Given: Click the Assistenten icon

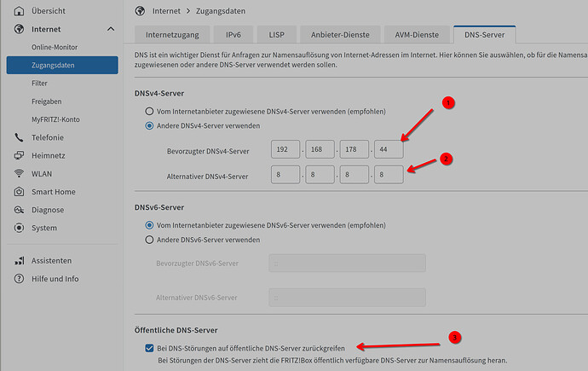Looking at the screenshot, I should coord(19,260).
